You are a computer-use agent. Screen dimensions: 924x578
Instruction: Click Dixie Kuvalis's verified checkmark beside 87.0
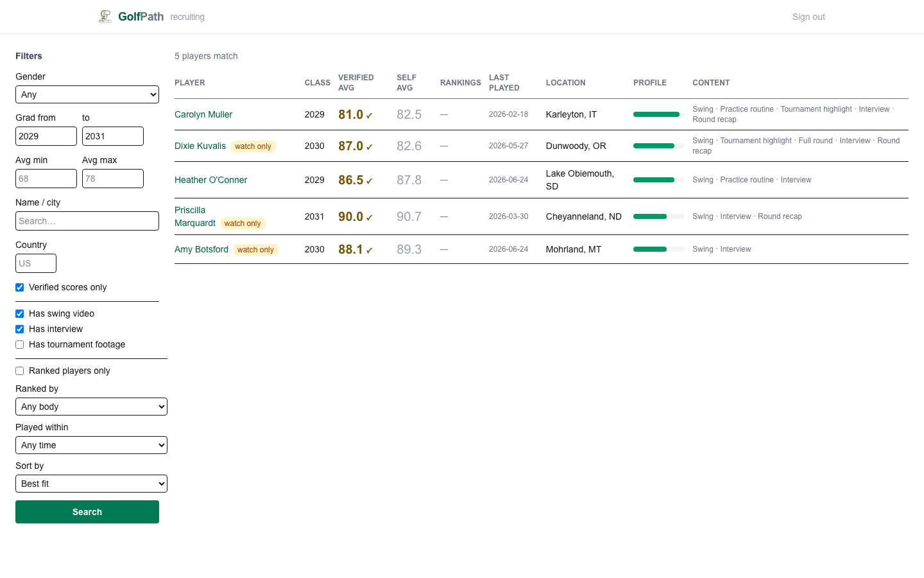tap(370, 147)
